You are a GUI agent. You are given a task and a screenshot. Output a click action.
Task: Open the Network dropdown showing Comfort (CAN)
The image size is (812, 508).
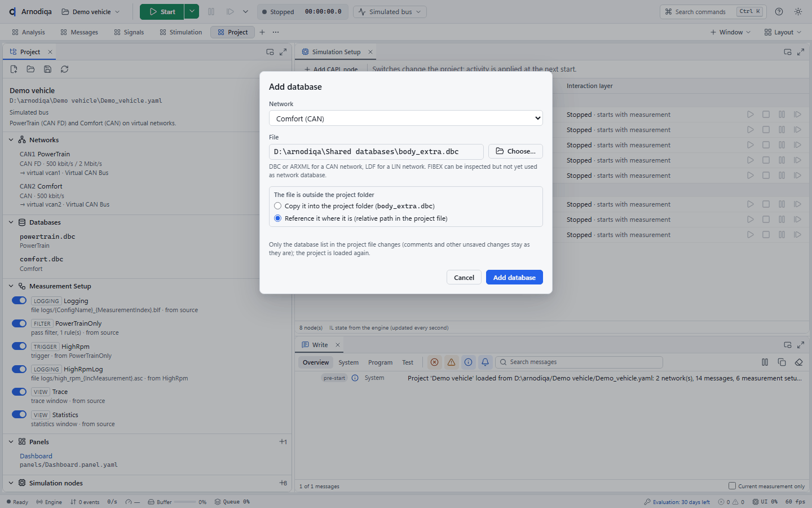click(406, 119)
